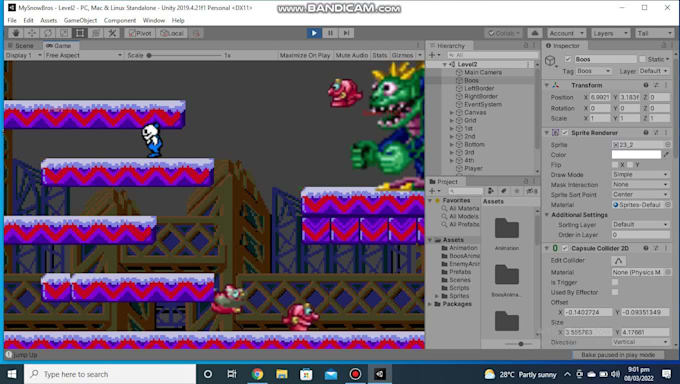Toggle Capsule Collider 2D enabled checkbox
680x384 pixels.
[565, 248]
